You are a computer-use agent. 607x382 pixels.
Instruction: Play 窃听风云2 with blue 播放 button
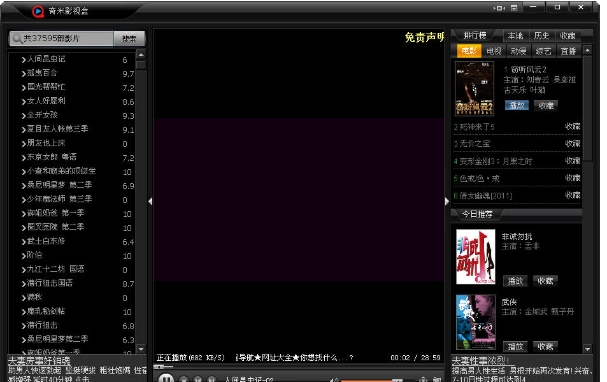(x=516, y=105)
